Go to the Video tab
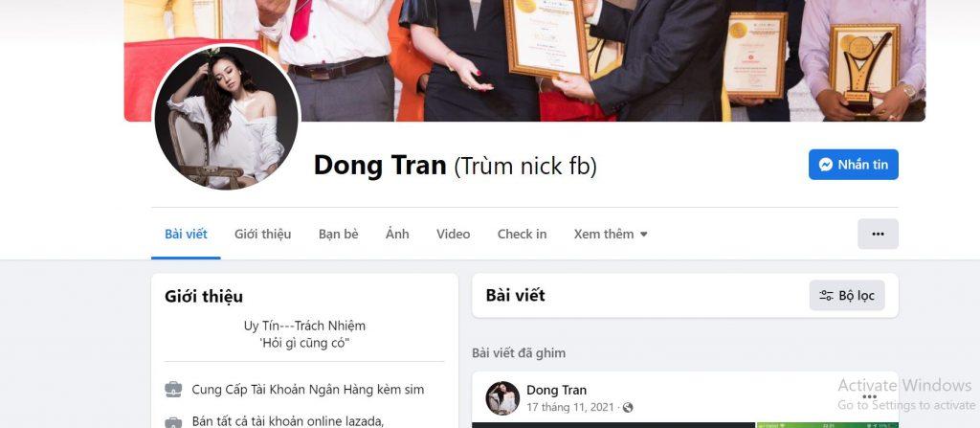Image resolution: width=980 pixels, height=428 pixels. click(x=453, y=234)
